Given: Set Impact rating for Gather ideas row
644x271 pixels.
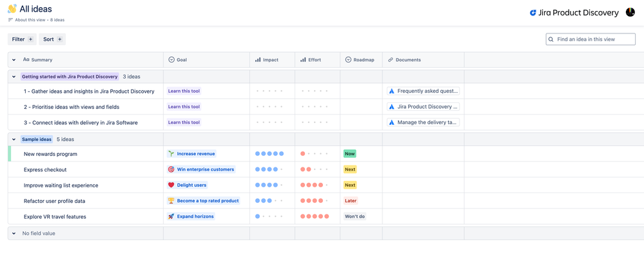Looking at the screenshot, I should [269, 91].
